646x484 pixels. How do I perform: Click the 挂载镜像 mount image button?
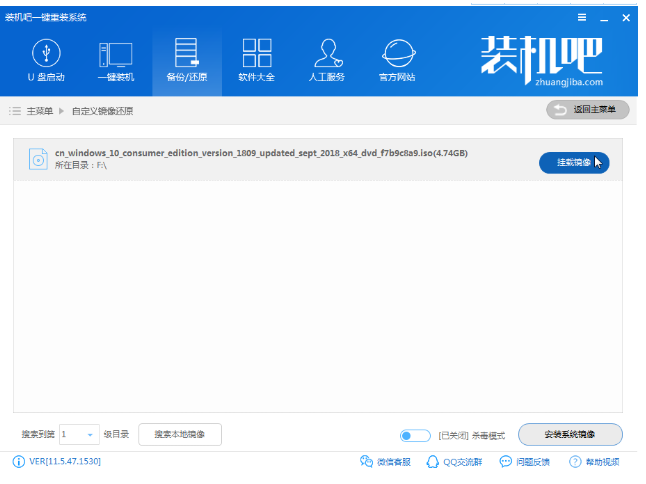click(x=573, y=163)
